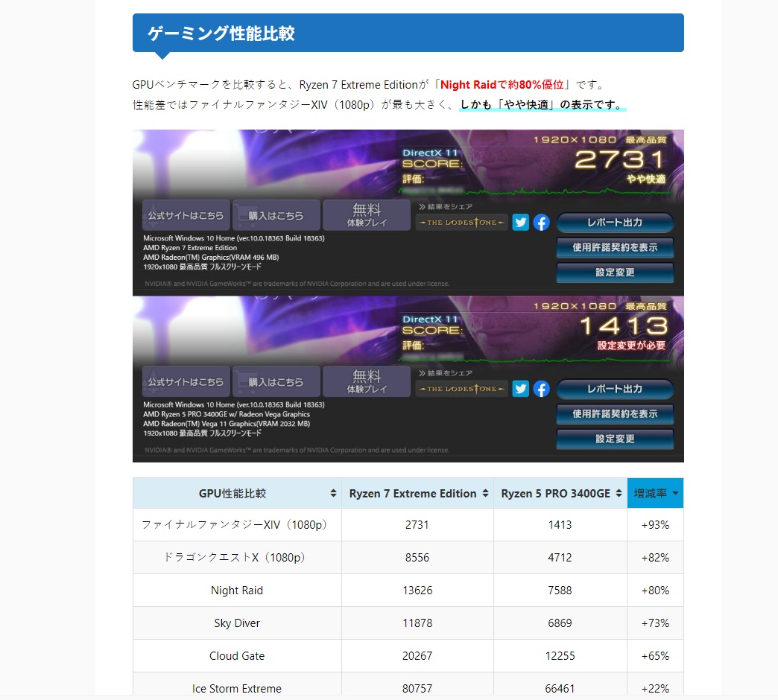This screenshot has width=778, height=700.
Task: Select the ファイナルファンタジーXIV（1080p） cell
Action: coord(237,524)
